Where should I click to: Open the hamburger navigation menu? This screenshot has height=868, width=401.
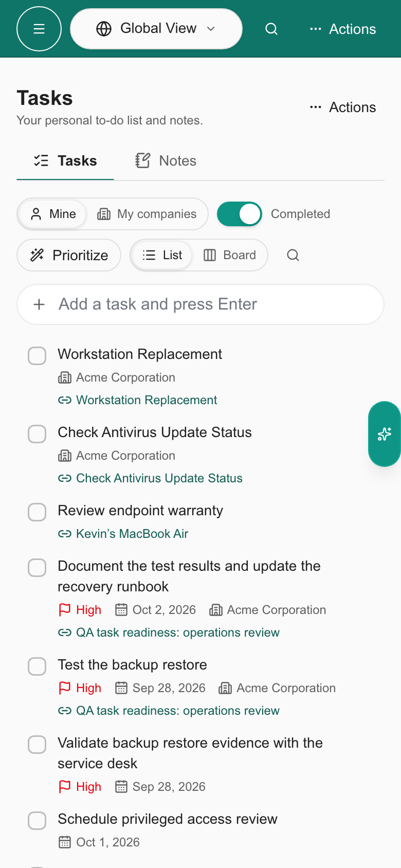(x=39, y=29)
